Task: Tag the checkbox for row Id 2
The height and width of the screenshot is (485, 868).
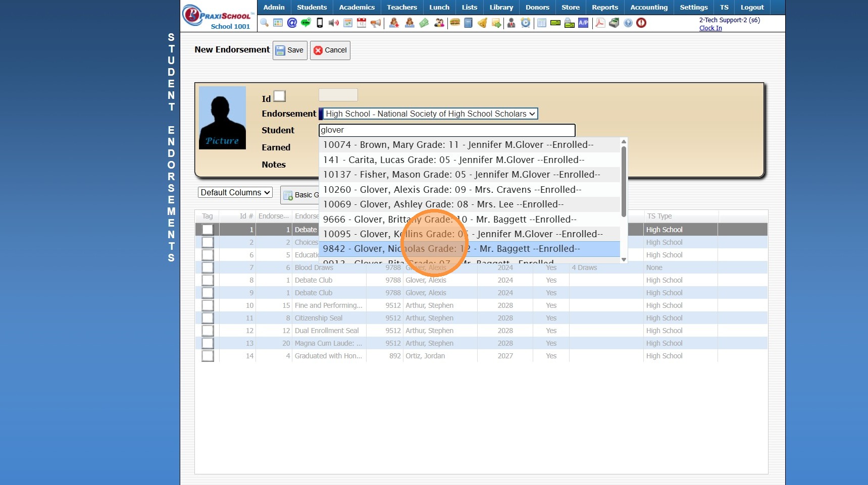Action: coord(208,242)
